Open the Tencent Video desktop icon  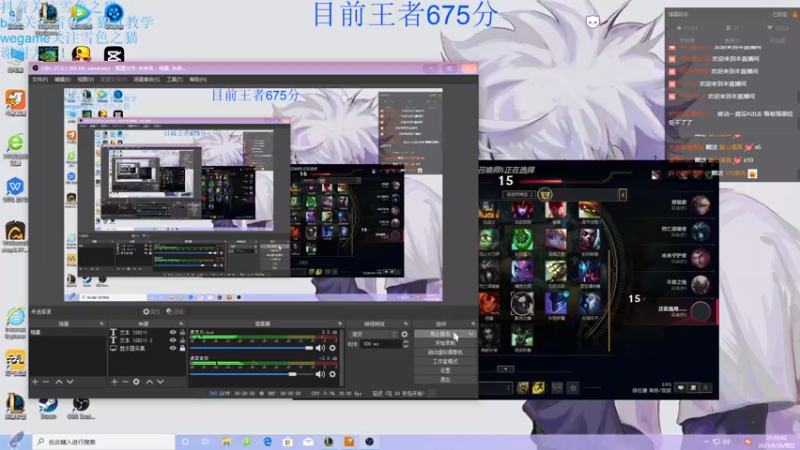(x=81, y=15)
